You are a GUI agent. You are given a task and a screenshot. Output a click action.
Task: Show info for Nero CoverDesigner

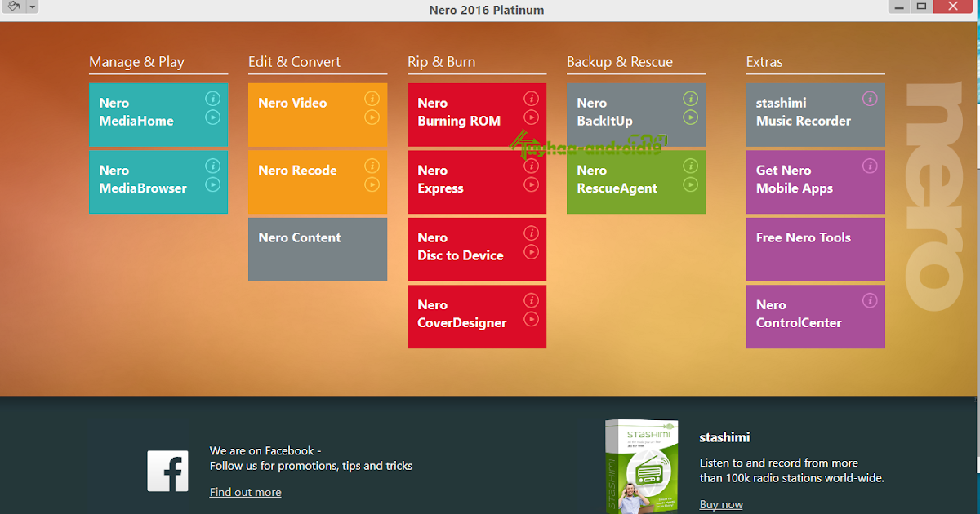(531, 300)
